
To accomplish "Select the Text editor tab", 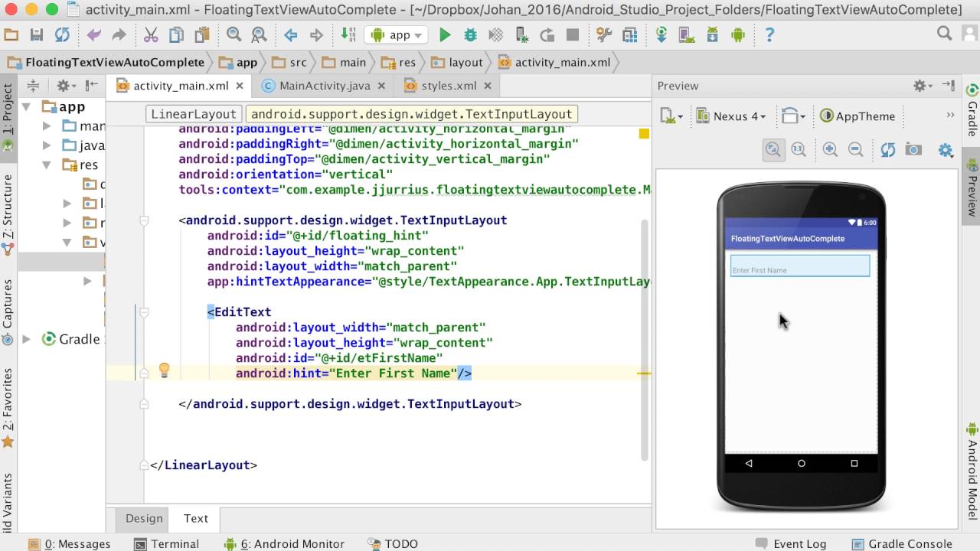I will [196, 518].
